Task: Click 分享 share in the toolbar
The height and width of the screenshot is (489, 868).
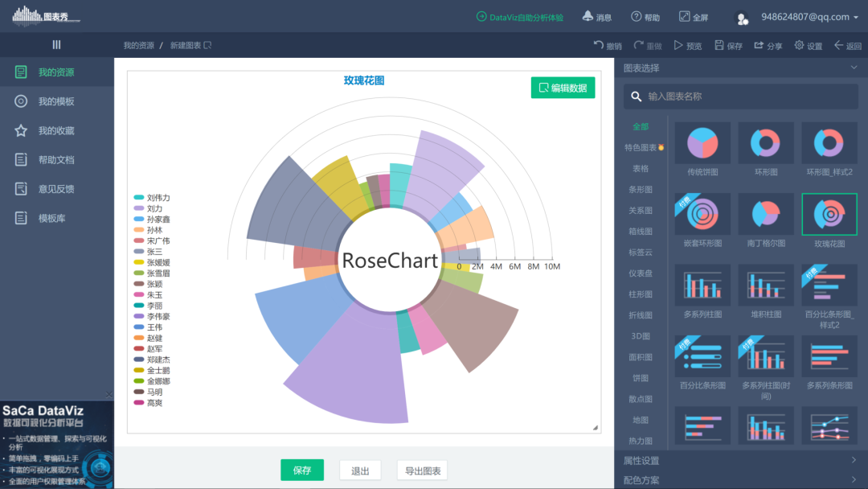Action: (768, 45)
